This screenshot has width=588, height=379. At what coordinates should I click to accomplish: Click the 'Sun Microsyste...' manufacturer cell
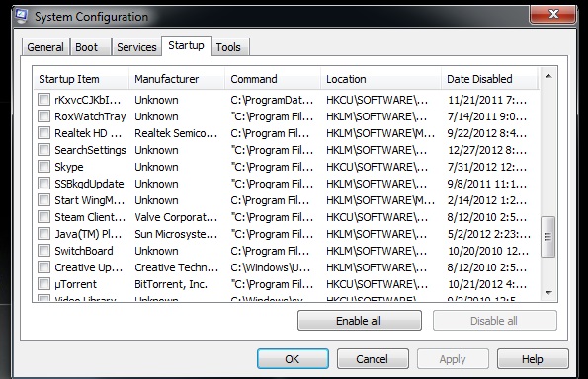176,234
